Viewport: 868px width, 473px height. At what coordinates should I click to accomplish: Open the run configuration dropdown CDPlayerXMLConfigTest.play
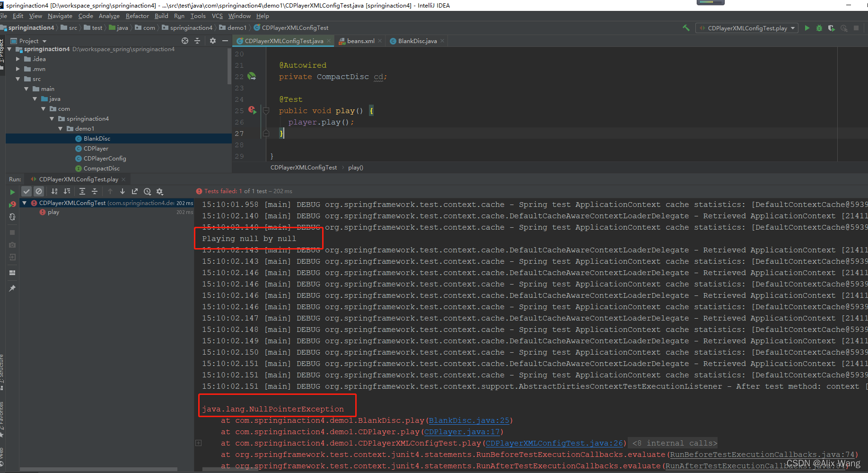coord(747,28)
